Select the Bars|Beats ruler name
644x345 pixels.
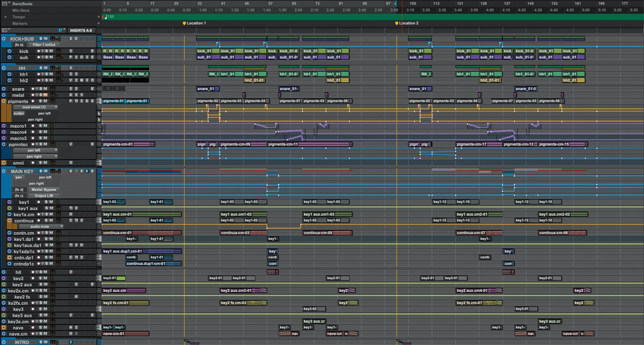(x=23, y=4)
